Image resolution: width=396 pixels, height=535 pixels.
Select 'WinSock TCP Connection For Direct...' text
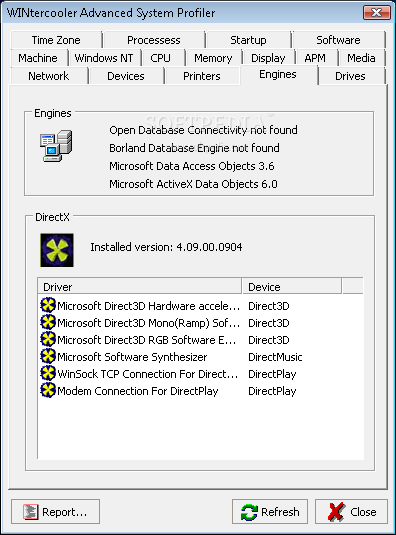click(x=148, y=374)
